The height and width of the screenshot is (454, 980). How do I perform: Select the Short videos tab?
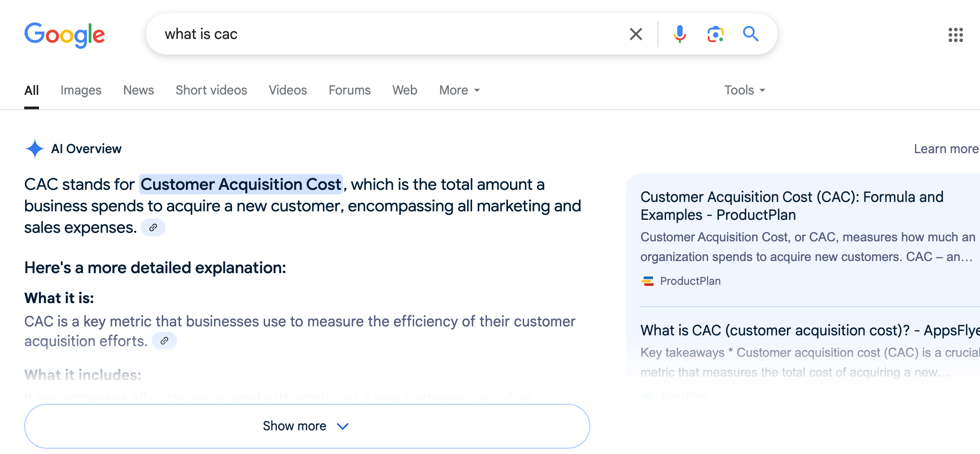(211, 90)
